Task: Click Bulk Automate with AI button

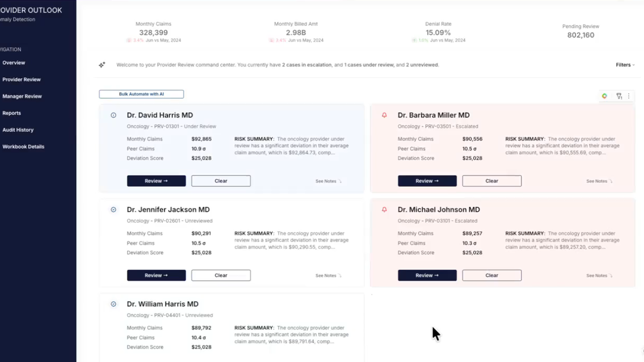Action: coord(141,94)
